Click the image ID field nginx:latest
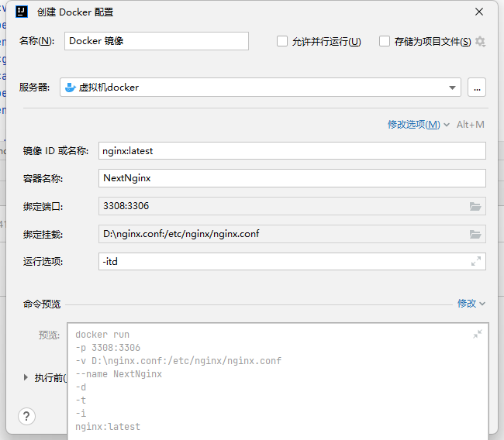 click(x=292, y=151)
